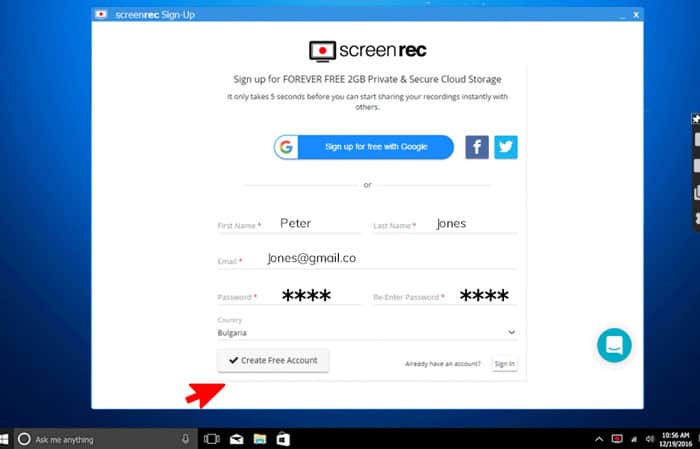Select the Password field

pos(289,295)
